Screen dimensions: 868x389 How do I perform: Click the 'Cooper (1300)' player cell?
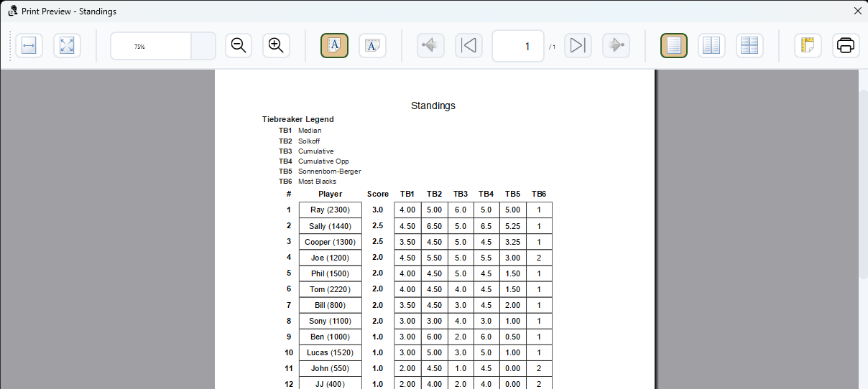[x=331, y=242]
